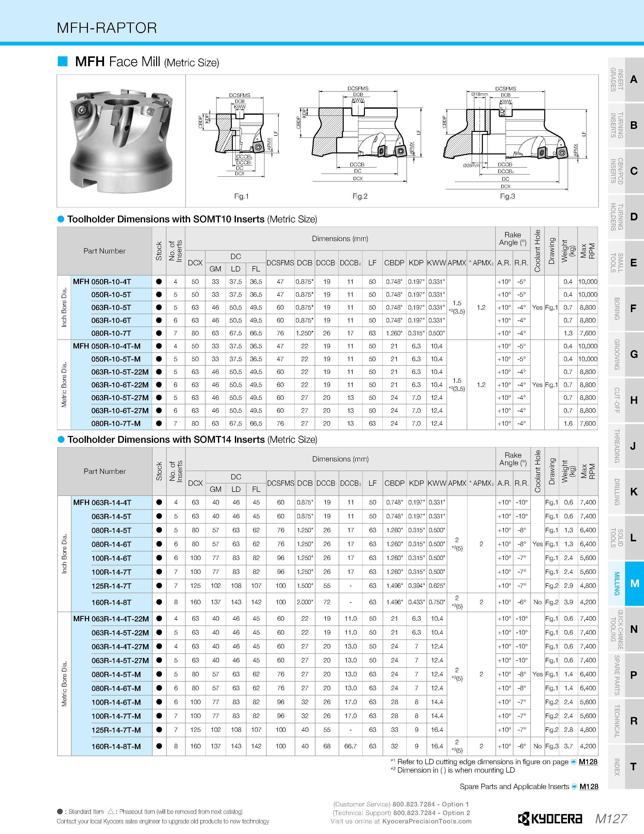
Task: Click the Fig.3 drawing cell for 160R-14-8T-M
Action: 551,746
